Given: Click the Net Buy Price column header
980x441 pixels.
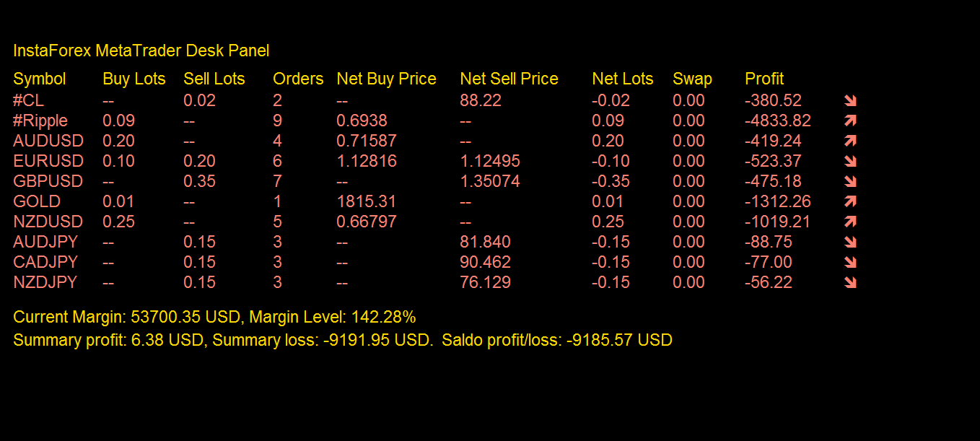Looking at the screenshot, I should (386, 79).
